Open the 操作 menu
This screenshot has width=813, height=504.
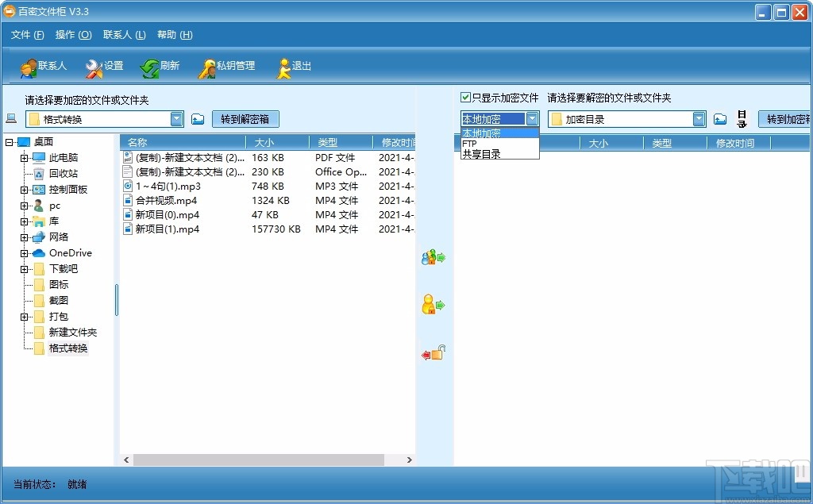pyautogui.click(x=73, y=35)
